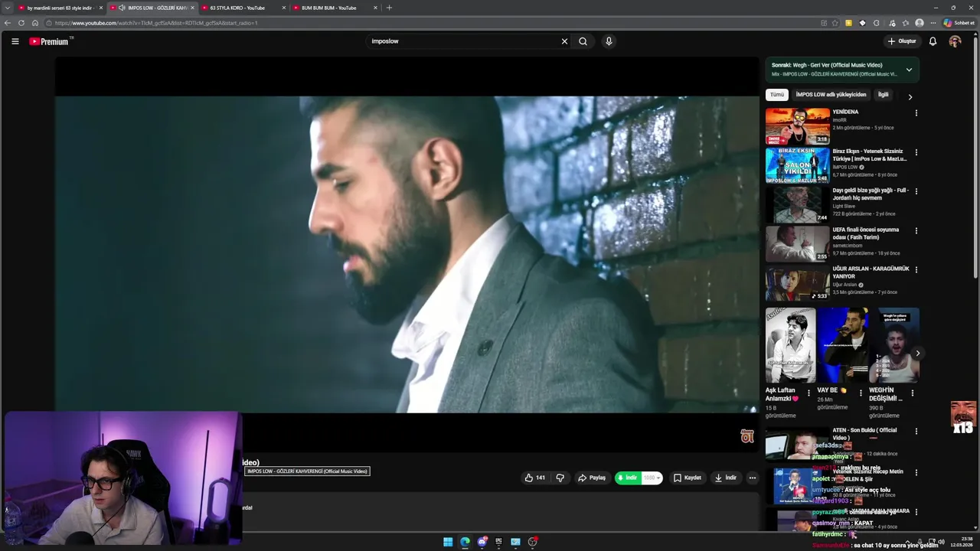Go to YouTube Premium home logo
Viewport: 980px width, 551px height.
point(49,41)
